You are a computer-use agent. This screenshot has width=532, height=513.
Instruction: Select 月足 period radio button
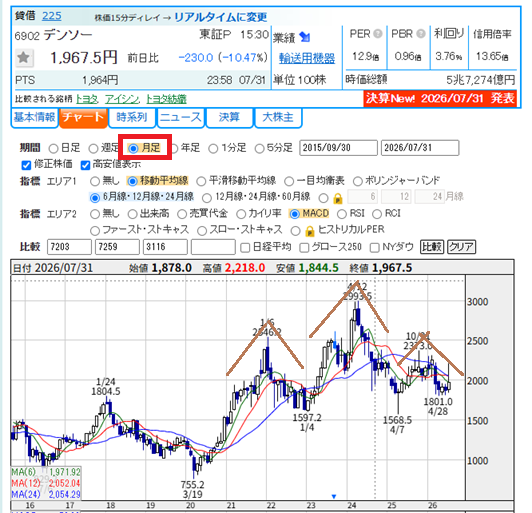[x=133, y=148]
